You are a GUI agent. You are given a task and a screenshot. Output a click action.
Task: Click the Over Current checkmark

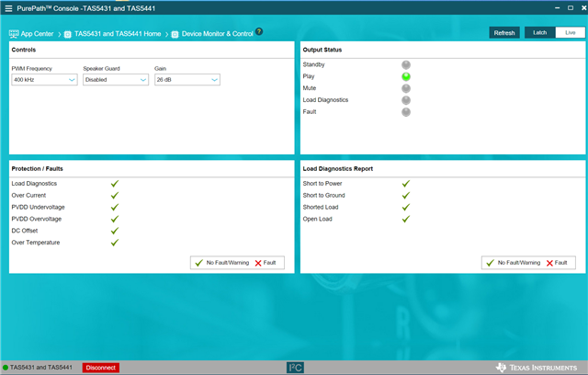pyautogui.click(x=115, y=196)
